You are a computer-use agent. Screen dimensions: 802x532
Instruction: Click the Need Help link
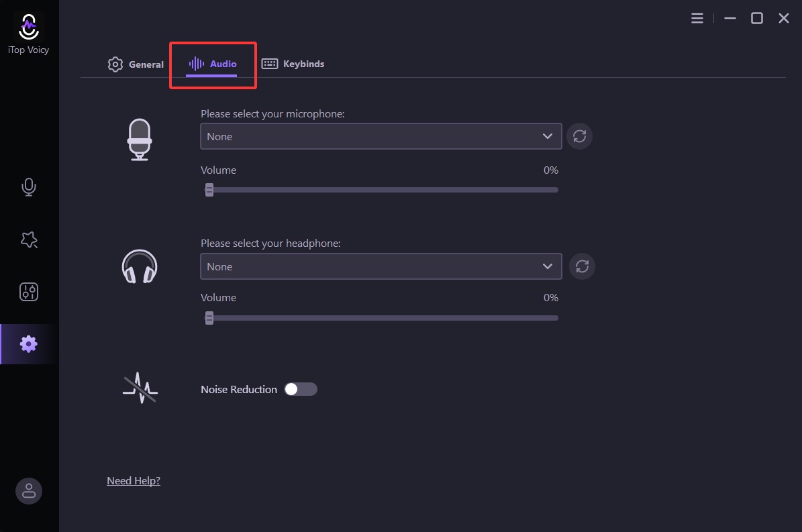[x=133, y=480]
